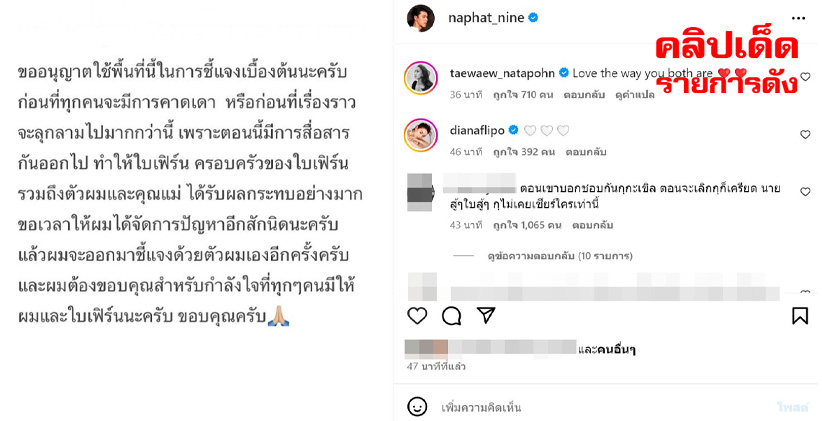View translation of taewaew_natapohn's comment
This screenshot has height=421, width=822.
[x=635, y=95]
